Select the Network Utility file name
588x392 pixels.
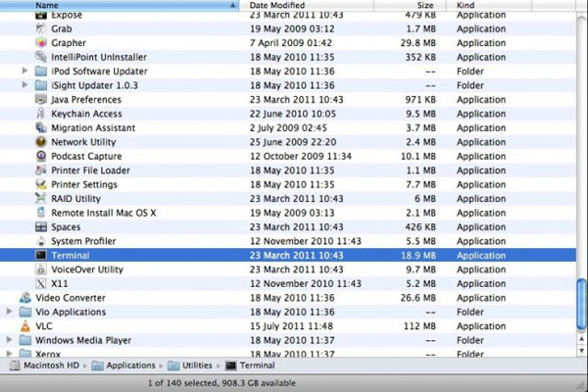(x=83, y=142)
